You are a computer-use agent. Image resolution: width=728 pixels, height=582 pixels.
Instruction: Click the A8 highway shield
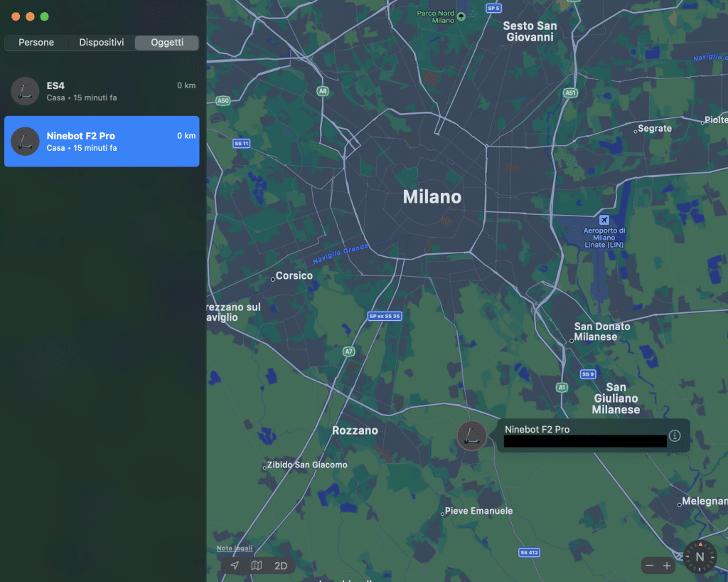(323, 91)
